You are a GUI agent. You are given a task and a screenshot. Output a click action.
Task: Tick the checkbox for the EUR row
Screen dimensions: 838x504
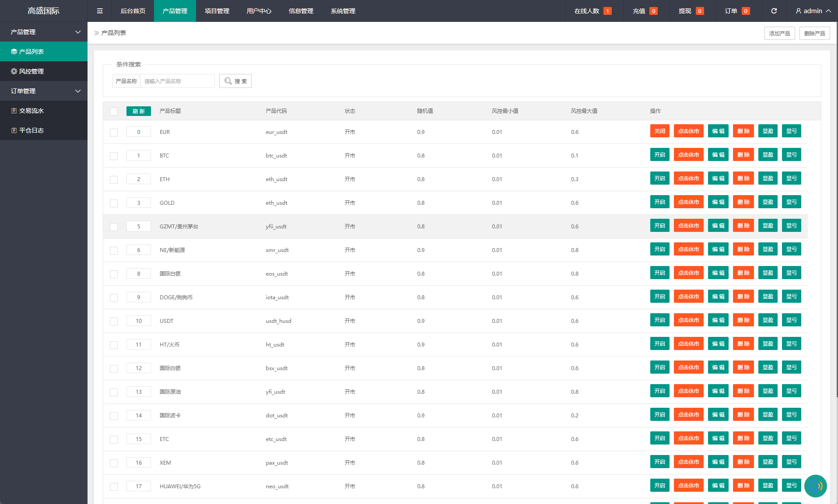114,133
